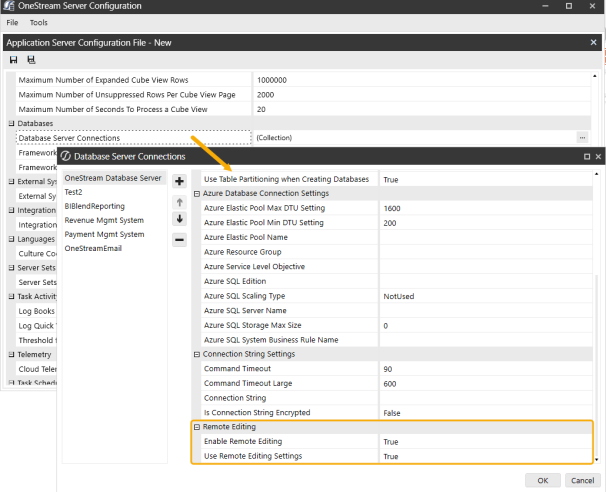
Task: Click the Azure SQL Scaling Type value NotUsed
Action: (x=486, y=296)
